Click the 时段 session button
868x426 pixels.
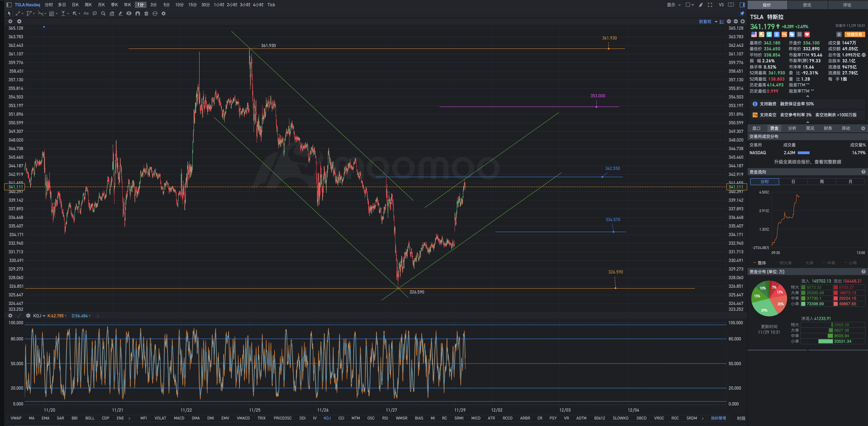click(741, 418)
